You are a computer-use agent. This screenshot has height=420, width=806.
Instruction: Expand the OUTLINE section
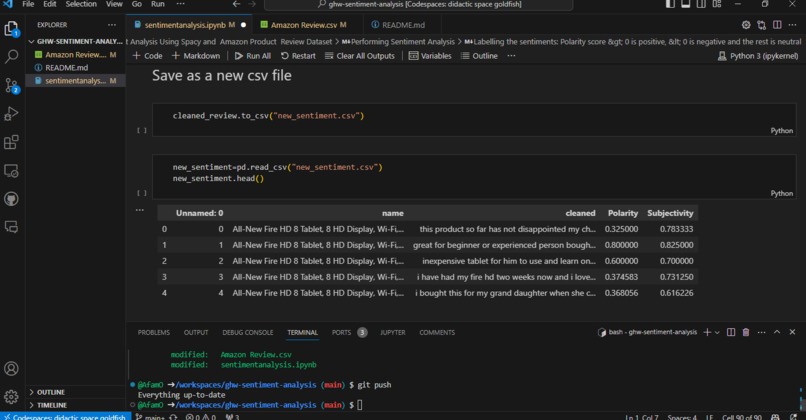pyautogui.click(x=75, y=392)
